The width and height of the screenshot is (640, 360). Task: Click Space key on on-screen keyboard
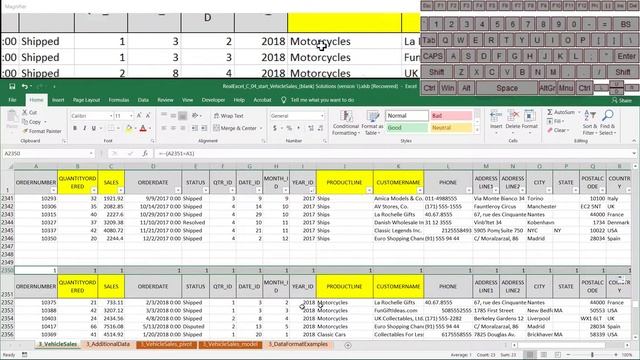pyautogui.click(x=507, y=88)
